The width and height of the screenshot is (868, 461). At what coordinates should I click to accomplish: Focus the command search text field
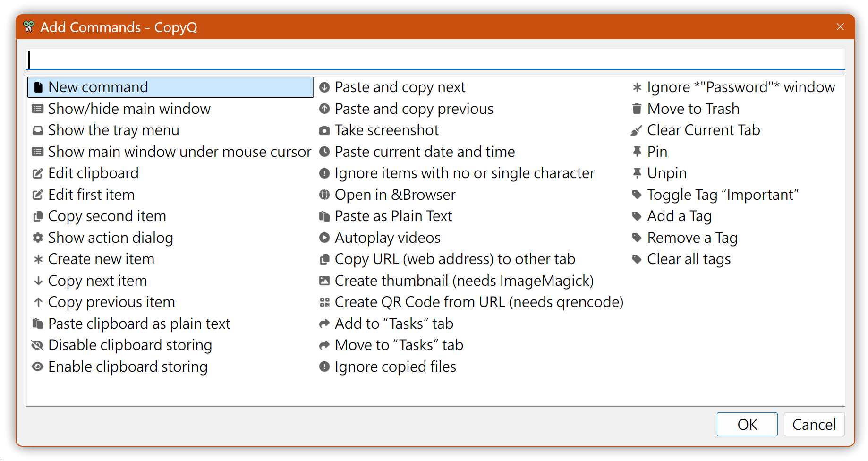point(434,60)
